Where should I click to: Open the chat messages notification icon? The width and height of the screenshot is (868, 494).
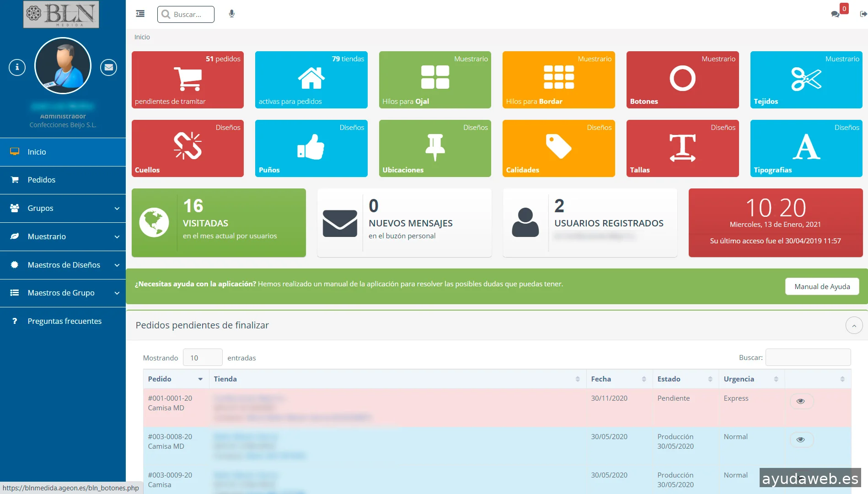pos(835,14)
